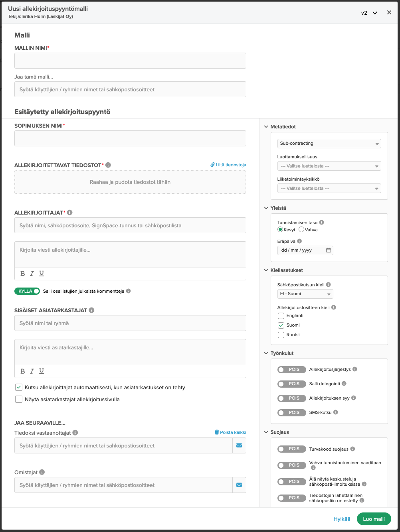Click bold icon in signers message editor
The height and width of the screenshot is (532, 400).
tap(23, 274)
